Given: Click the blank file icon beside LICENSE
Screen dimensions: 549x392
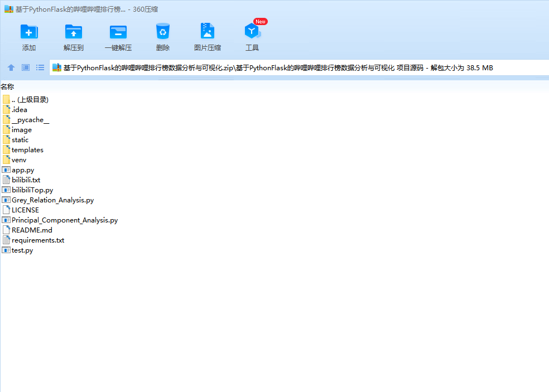Looking at the screenshot, I should 6,210.
